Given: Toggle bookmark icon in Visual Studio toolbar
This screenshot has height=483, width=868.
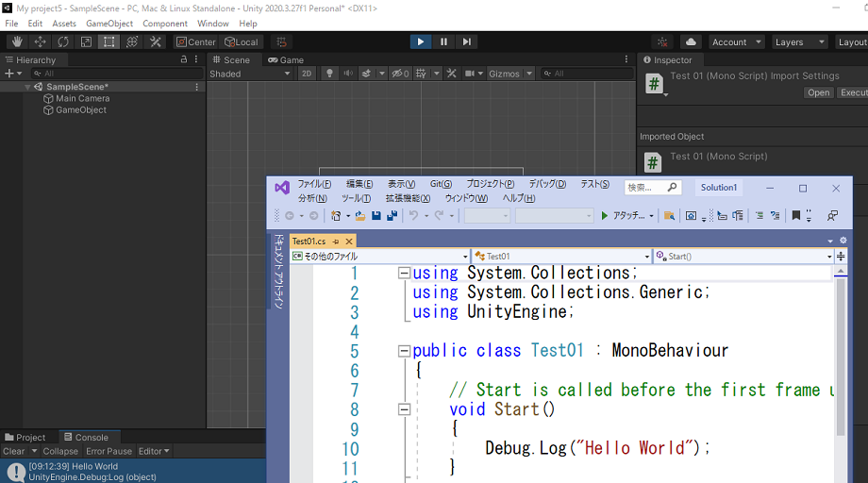Looking at the screenshot, I should [796, 216].
